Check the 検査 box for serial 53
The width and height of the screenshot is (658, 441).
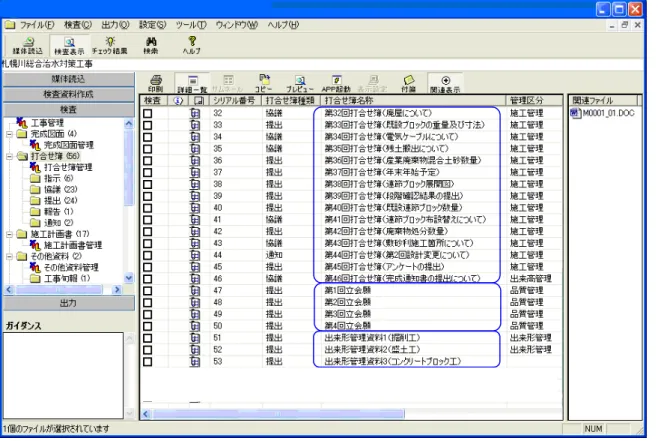point(148,361)
